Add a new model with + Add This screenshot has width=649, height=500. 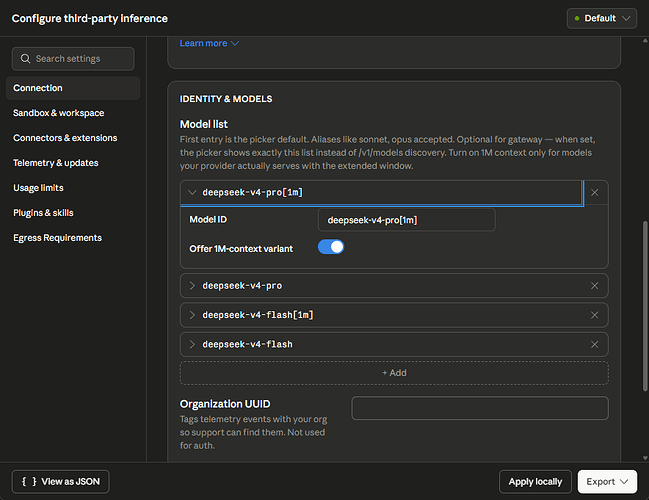point(394,373)
